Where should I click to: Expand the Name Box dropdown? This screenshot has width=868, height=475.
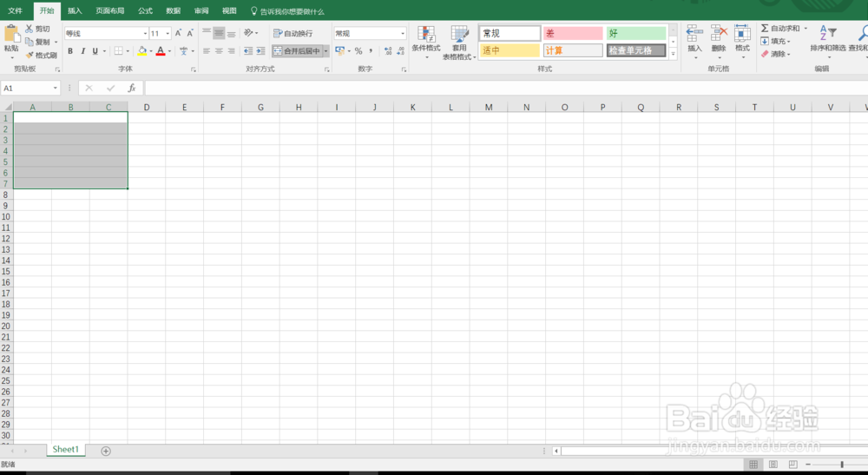click(56, 88)
